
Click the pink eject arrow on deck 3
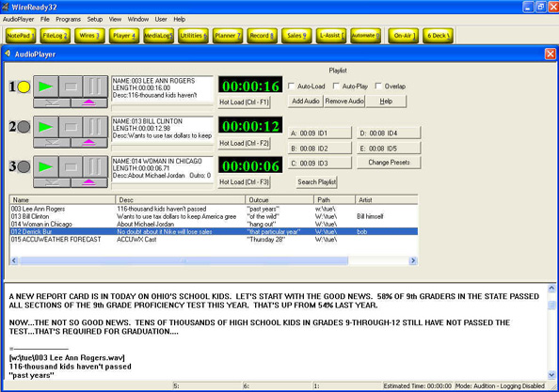click(89, 183)
